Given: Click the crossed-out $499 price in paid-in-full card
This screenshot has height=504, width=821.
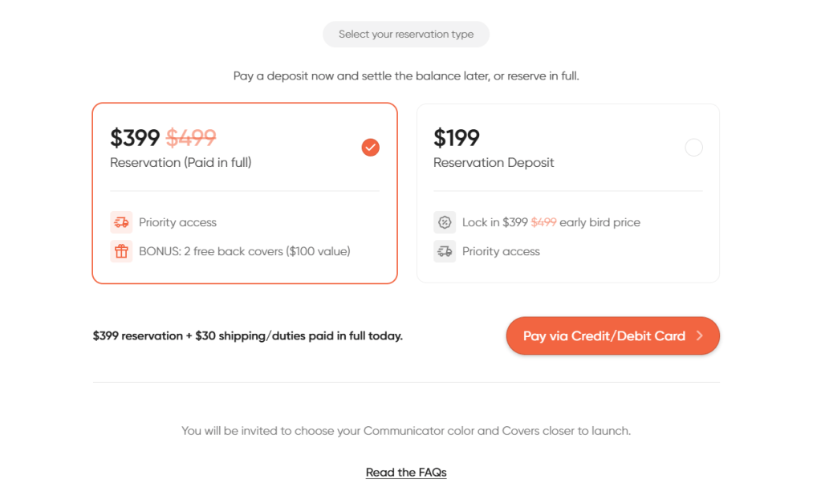Looking at the screenshot, I should click(191, 138).
